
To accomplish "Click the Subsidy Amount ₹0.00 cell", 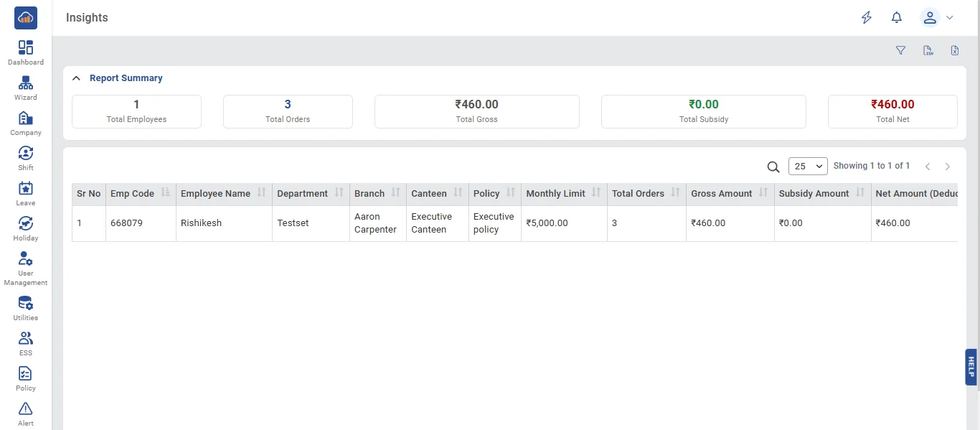I will [x=822, y=223].
